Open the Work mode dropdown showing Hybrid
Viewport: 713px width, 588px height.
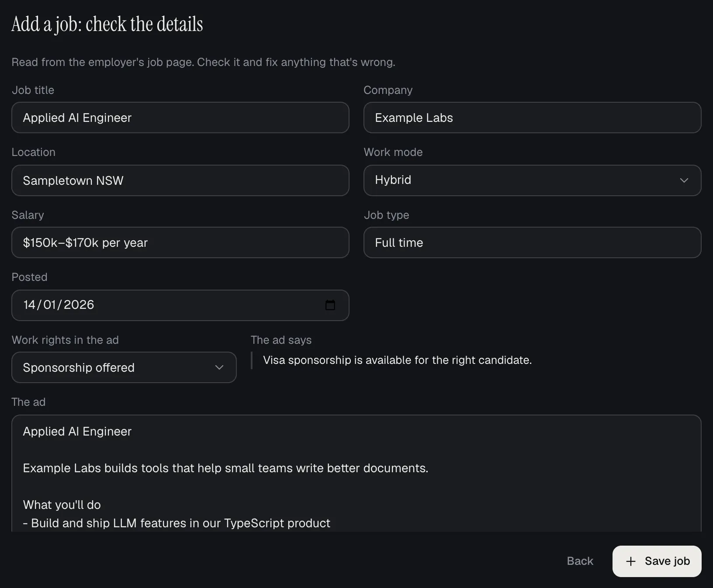point(532,180)
